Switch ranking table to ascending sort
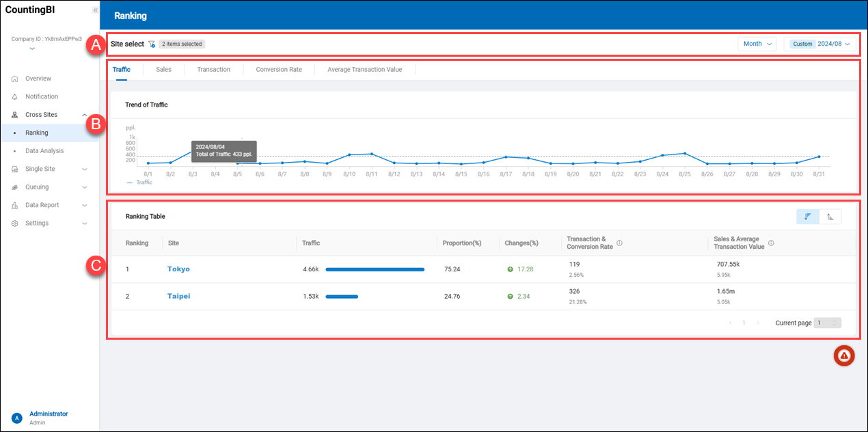868x432 pixels. 830,217
